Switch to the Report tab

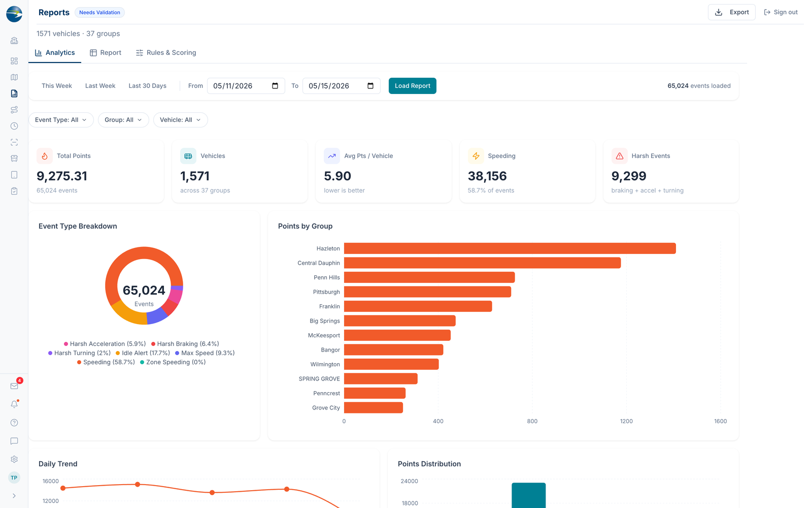point(106,53)
